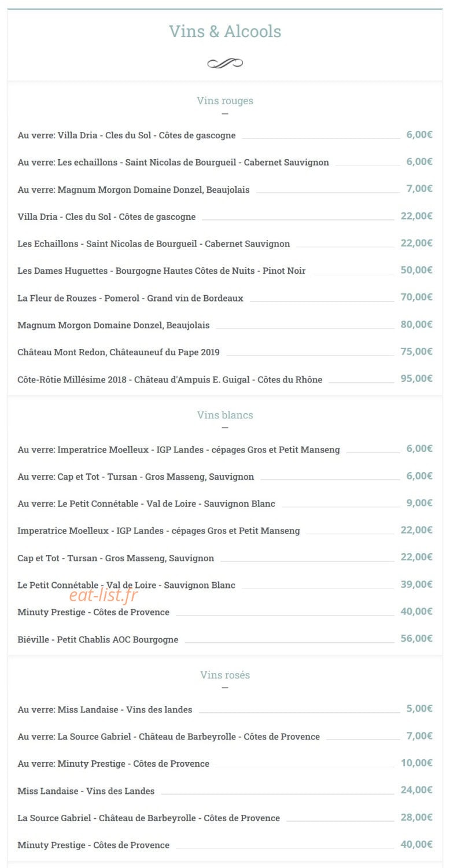Click the 56,00€ Petit Chablis price

(416, 638)
